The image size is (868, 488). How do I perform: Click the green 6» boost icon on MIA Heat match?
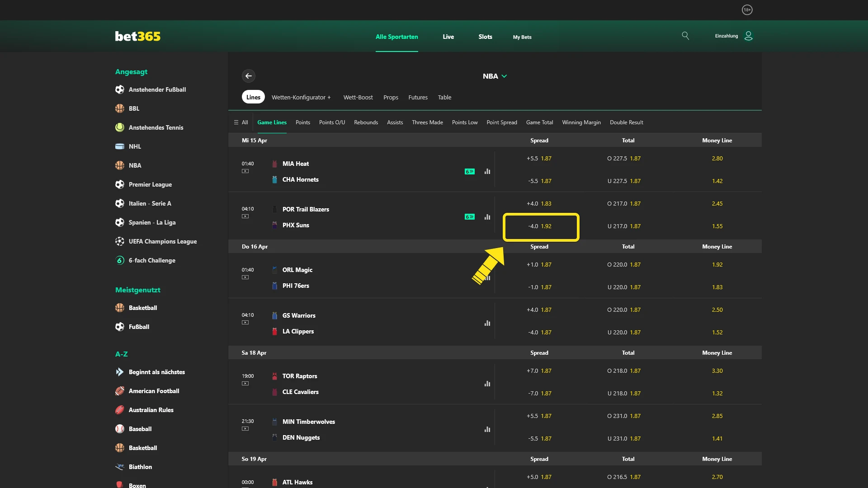tap(470, 172)
